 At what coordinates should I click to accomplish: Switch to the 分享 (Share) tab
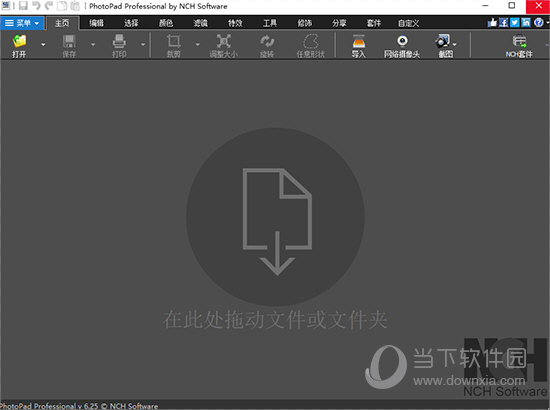(x=339, y=23)
